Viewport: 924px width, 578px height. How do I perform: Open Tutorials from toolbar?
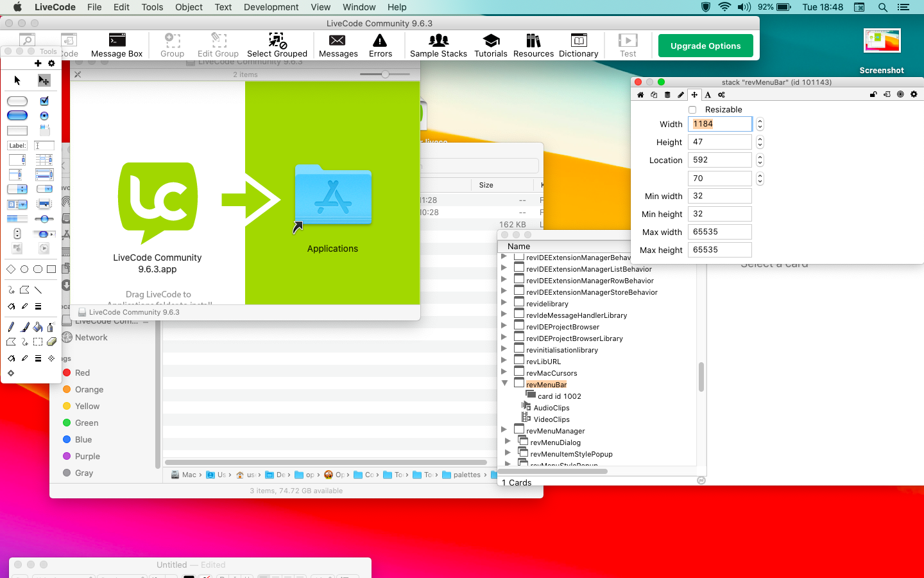pyautogui.click(x=491, y=45)
